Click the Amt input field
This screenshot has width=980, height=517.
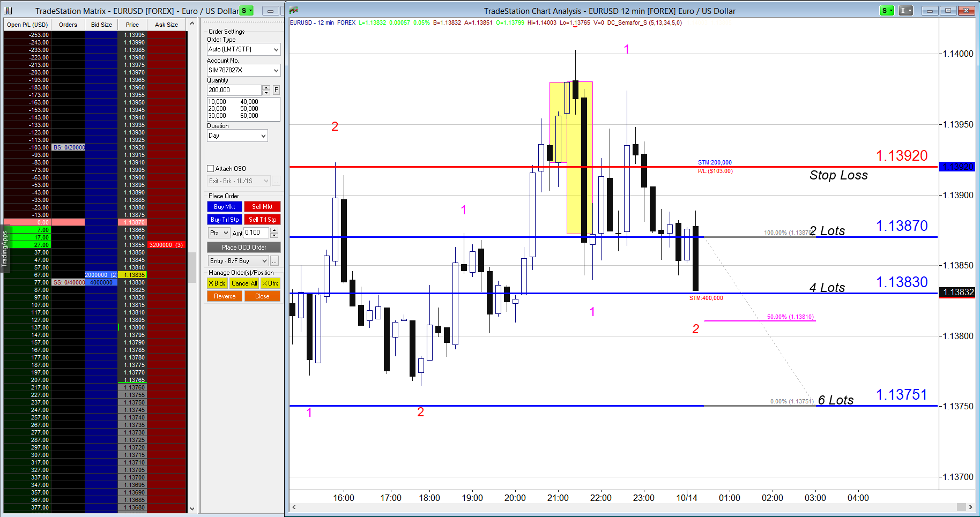(x=257, y=233)
